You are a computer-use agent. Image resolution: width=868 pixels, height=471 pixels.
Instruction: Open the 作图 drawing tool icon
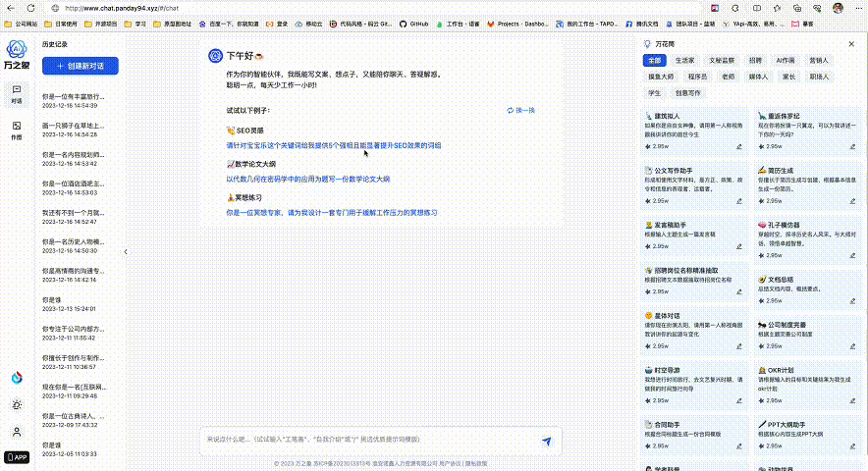pyautogui.click(x=16, y=129)
